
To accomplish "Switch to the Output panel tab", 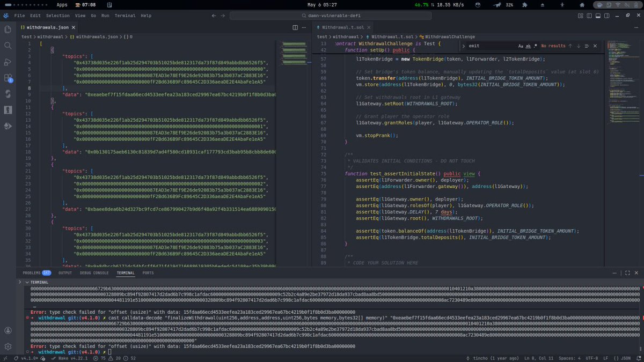I will click(65, 273).
